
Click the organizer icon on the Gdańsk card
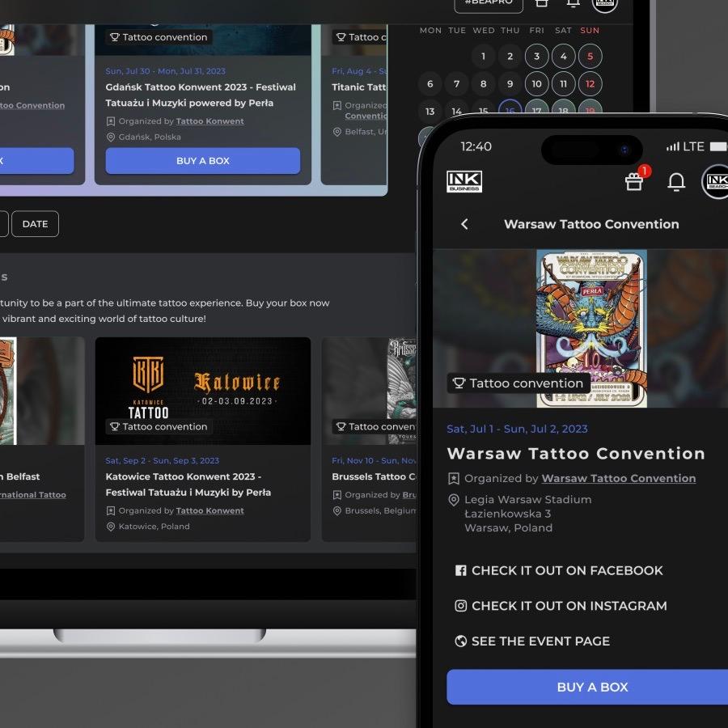point(111,121)
